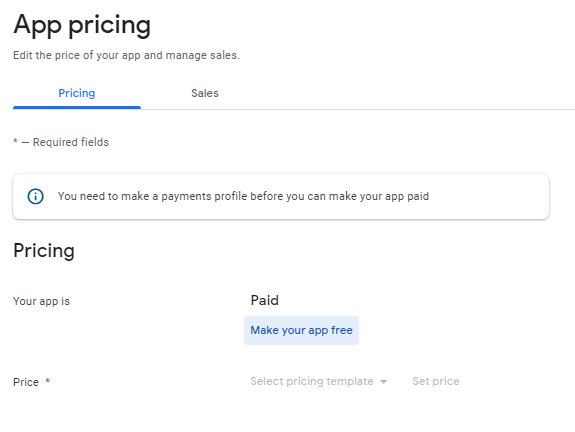Click the 'Your app is' label
Viewport: 575px width, 432px height.
coord(41,301)
